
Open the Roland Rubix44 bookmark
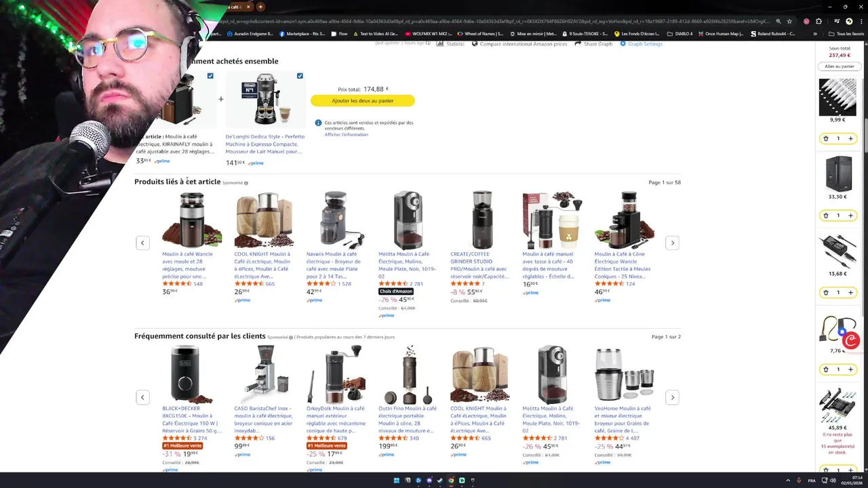pyautogui.click(x=773, y=33)
